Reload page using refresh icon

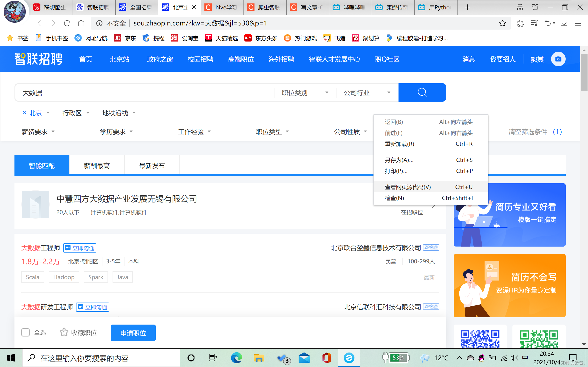pos(67,23)
